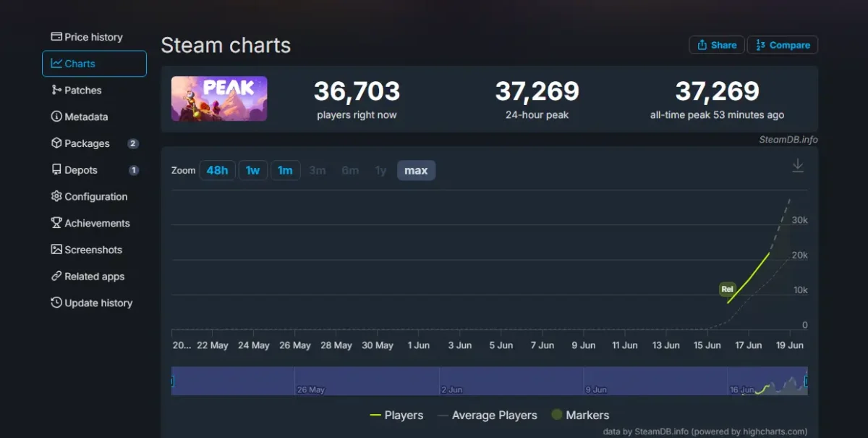The height and width of the screenshot is (438, 868).
Task: Select the Charts sidebar item
Action: click(x=94, y=64)
